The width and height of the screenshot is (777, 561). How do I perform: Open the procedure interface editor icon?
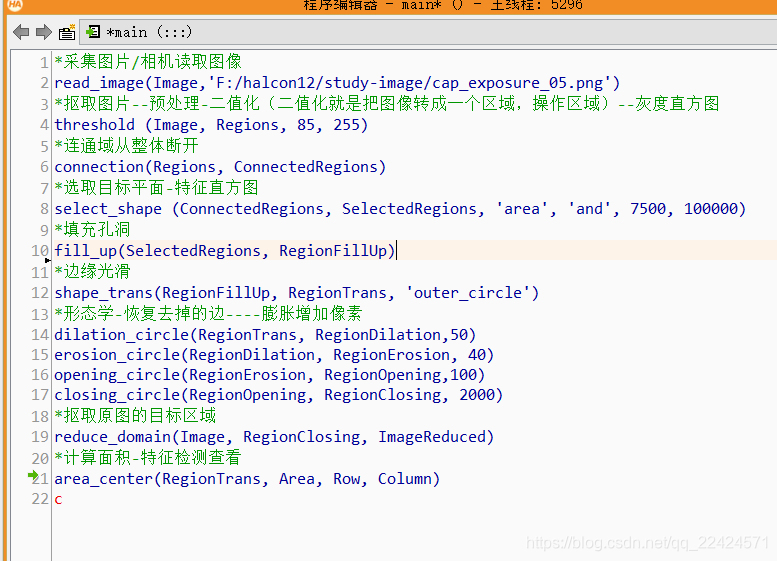[67, 32]
